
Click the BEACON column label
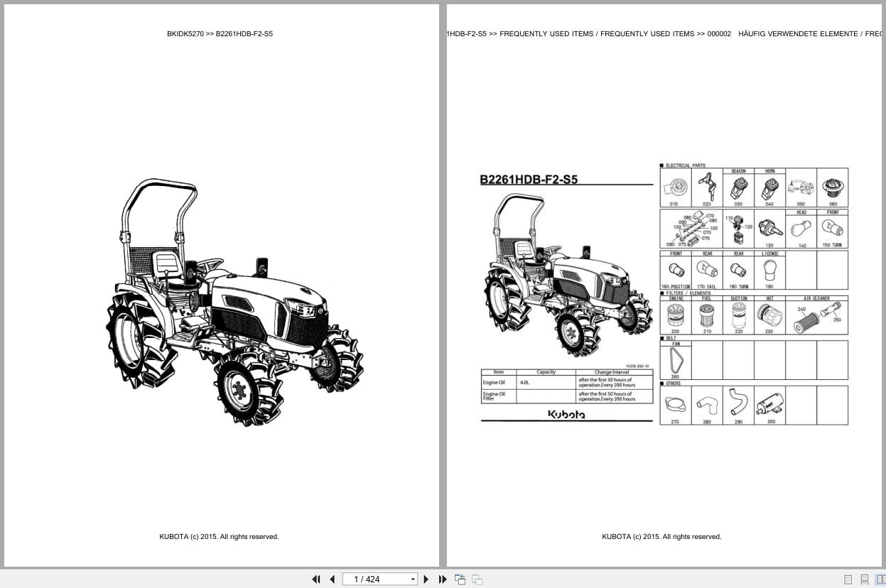tap(738, 171)
